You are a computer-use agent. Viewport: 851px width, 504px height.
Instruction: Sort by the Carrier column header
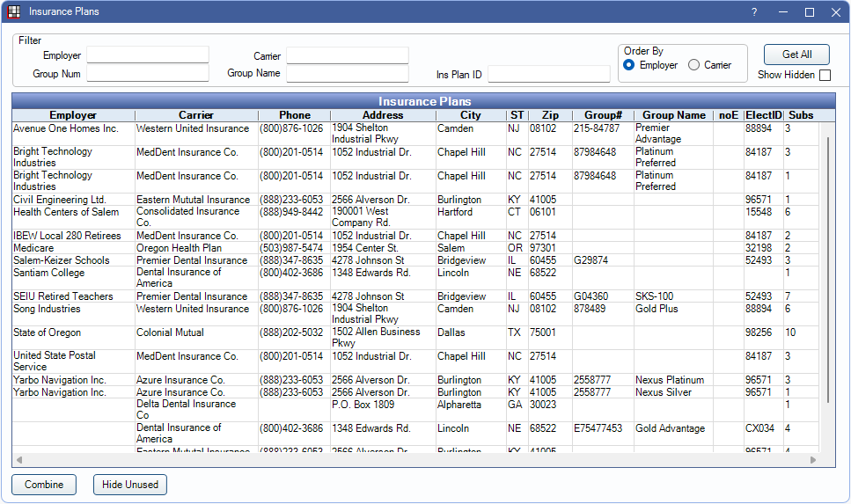[x=196, y=115]
